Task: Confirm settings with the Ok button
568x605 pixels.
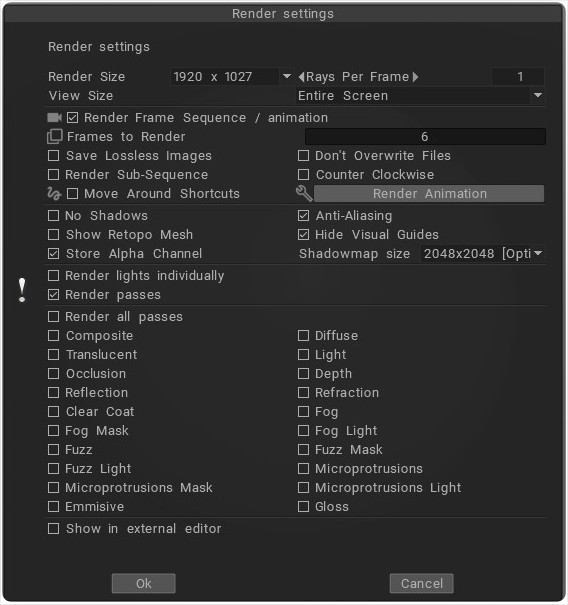Action: coord(144,583)
